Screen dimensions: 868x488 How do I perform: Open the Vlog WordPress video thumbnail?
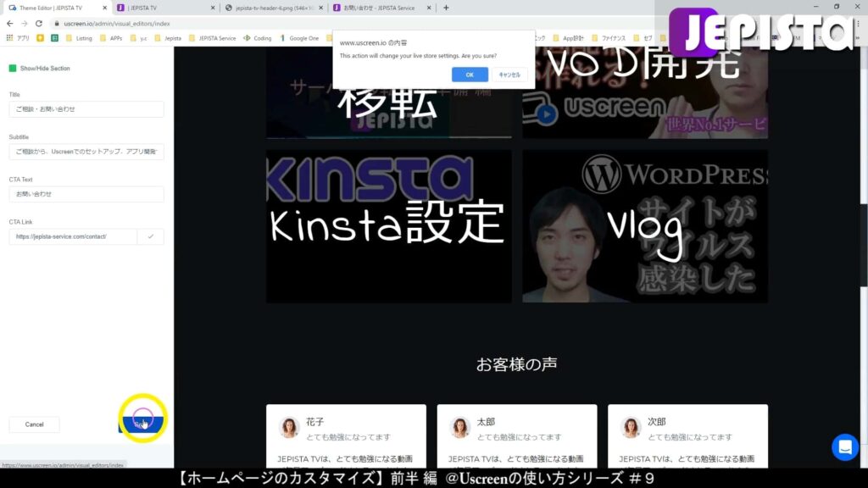click(645, 226)
